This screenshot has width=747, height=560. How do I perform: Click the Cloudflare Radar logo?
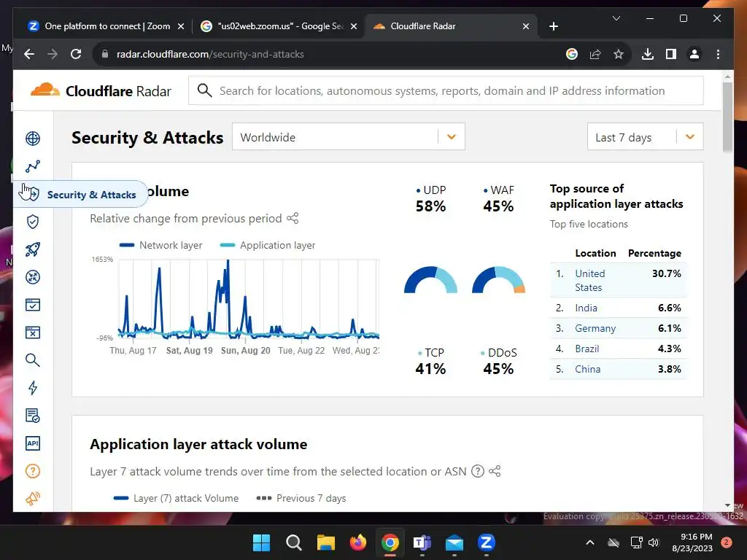click(x=101, y=90)
